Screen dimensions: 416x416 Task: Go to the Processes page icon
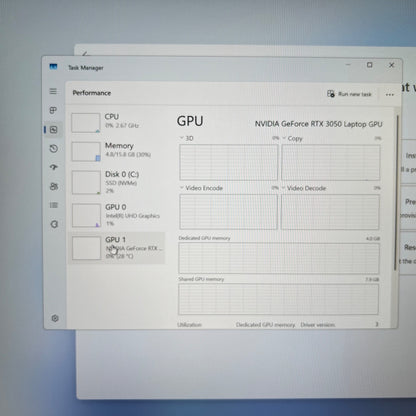[x=53, y=110]
